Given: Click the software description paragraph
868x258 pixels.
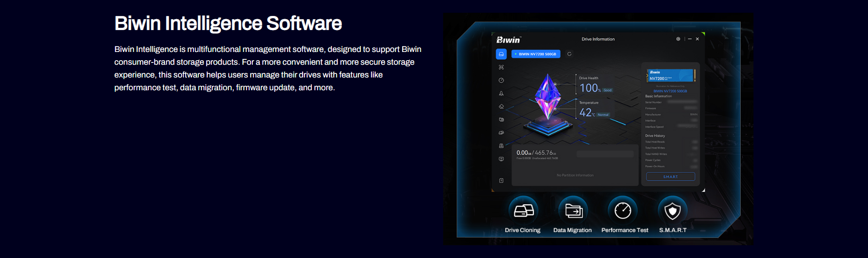Looking at the screenshot, I should [268, 68].
